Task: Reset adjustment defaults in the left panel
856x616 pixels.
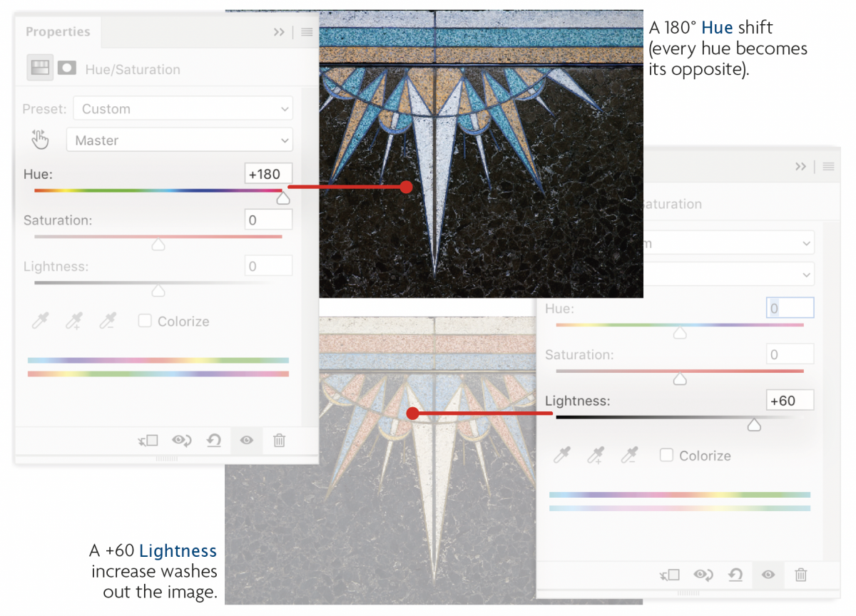Action: tap(214, 441)
